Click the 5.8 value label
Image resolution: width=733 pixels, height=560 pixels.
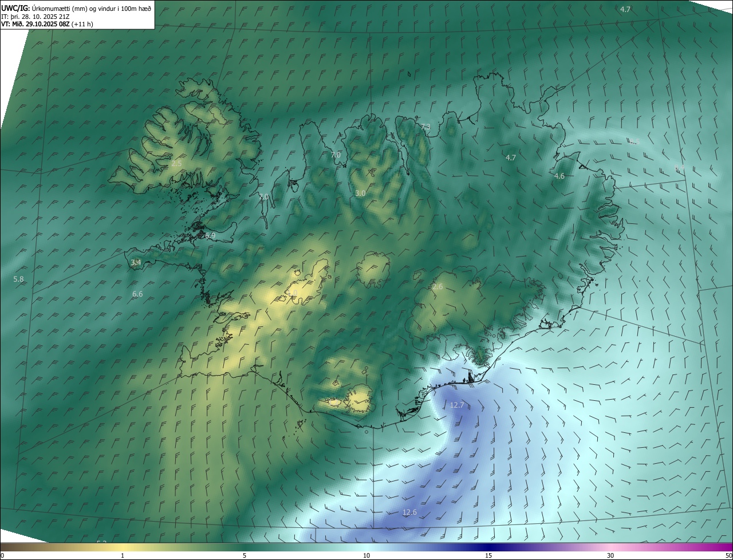pos(19,279)
